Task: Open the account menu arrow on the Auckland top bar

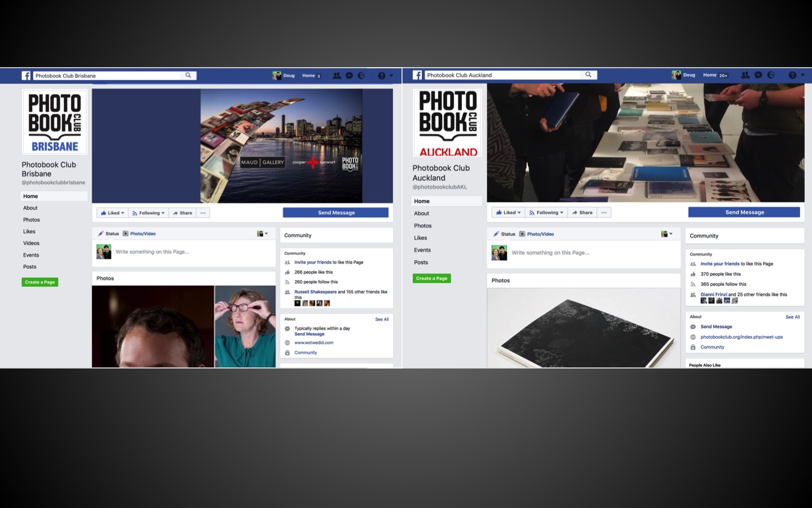Action: 802,75
